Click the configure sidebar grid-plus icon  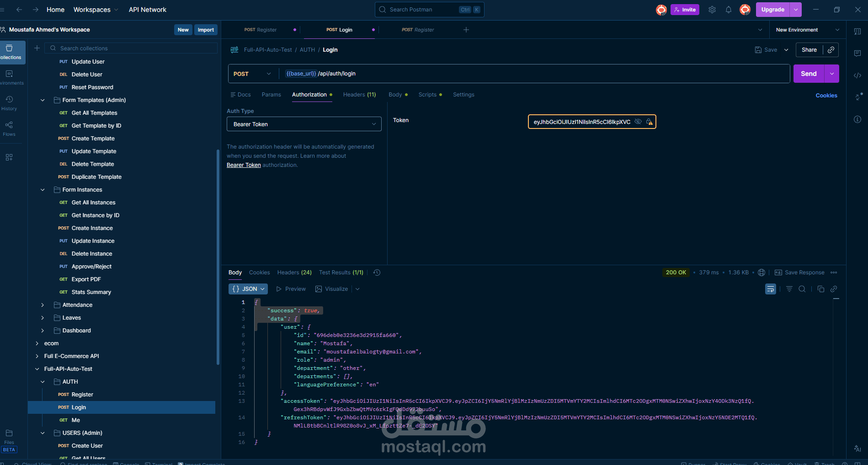coord(9,157)
